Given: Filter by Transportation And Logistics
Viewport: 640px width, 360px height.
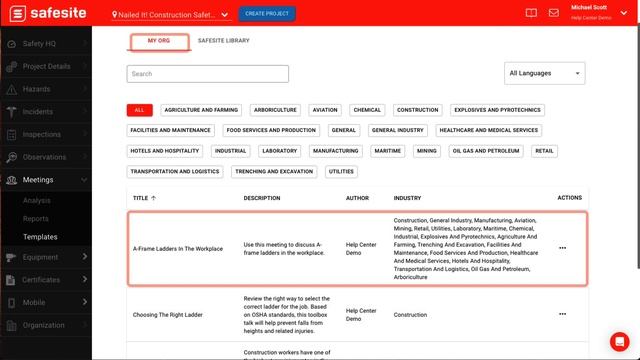Looking at the screenshot, I should coord(175,172).
